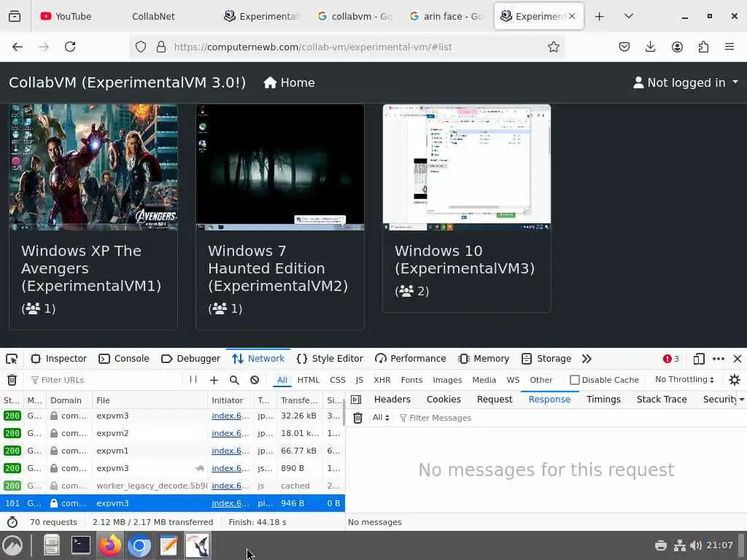This screenshot has width=747, height=560.
Task: Open index.6 initiator link for expvm2
Action: click(x=230, y=433)
